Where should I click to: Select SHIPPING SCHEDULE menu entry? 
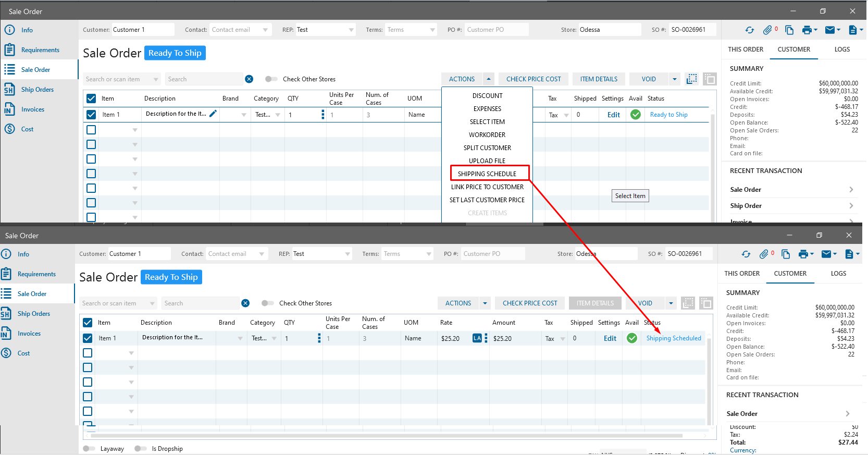(487, 174)
